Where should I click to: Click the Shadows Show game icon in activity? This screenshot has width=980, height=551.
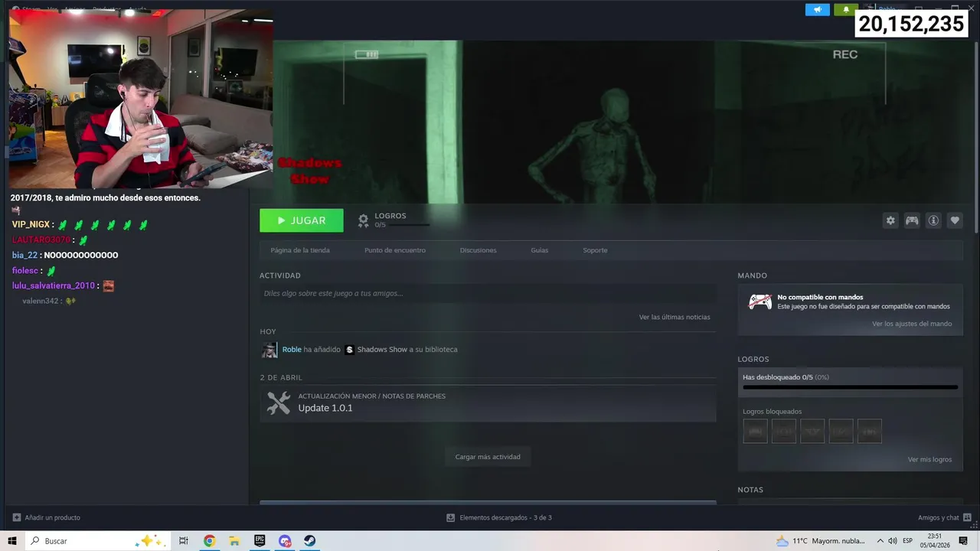click(x=349, y=350)
